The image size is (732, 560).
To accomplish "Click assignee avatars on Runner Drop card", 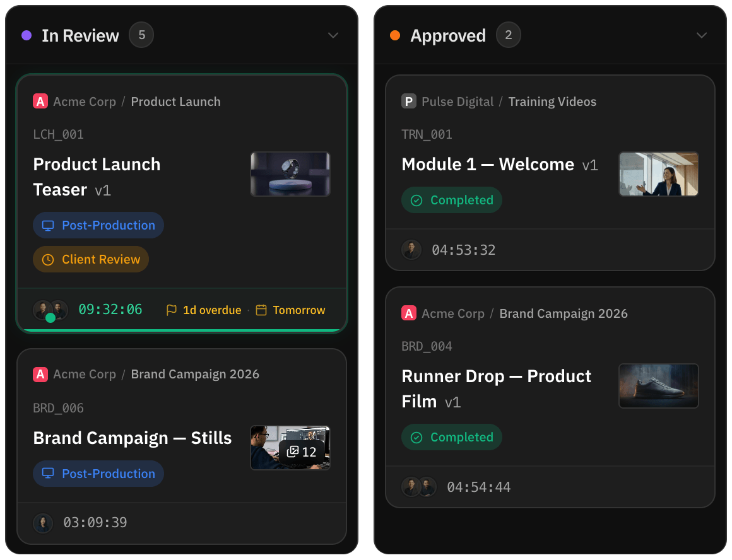I will pyautogui.click(x=419, y=487).
